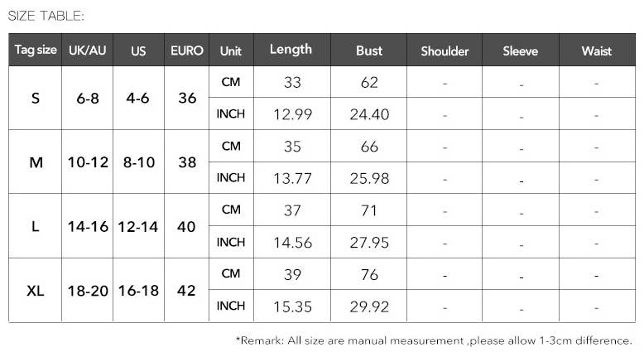
Task: Select the UK/AU 10-12 size cell
Action: 88,162
